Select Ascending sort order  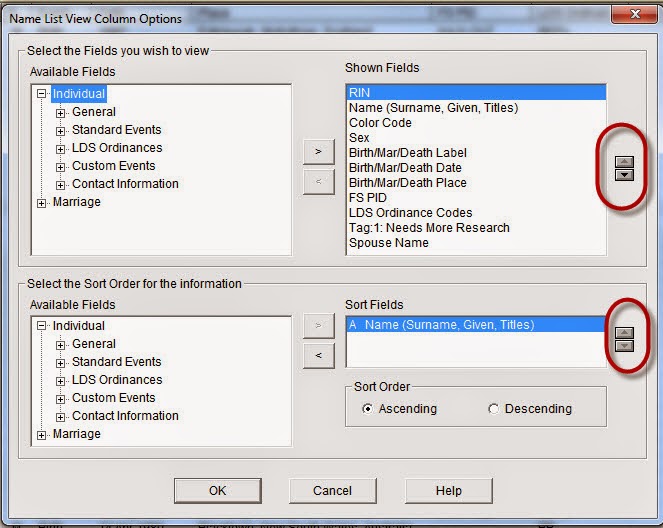click(367, 409)
